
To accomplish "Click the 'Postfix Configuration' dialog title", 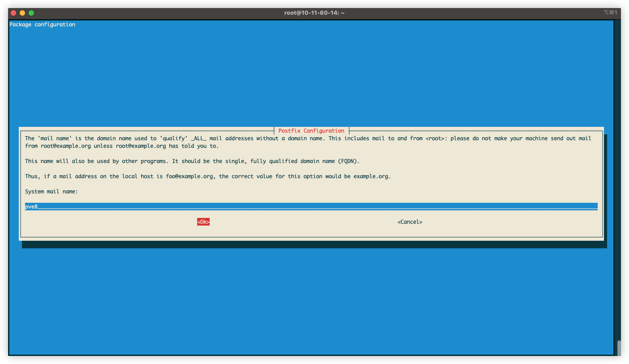I will (311, 131).
